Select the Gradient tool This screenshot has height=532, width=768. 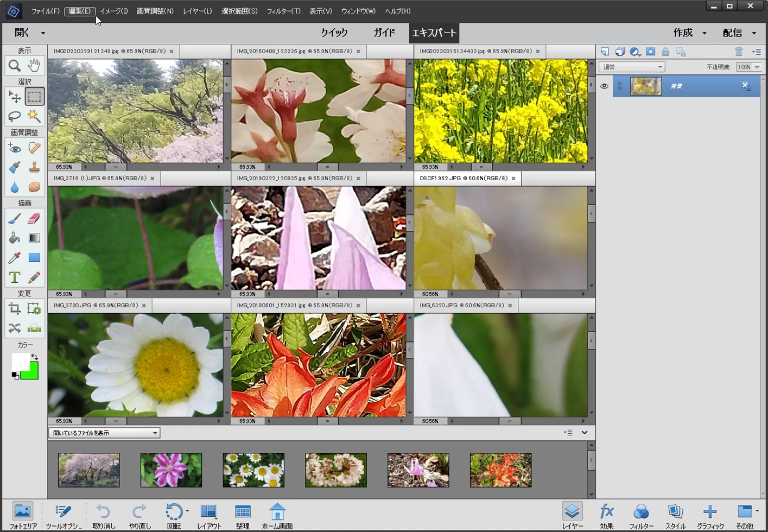point(34,238)
